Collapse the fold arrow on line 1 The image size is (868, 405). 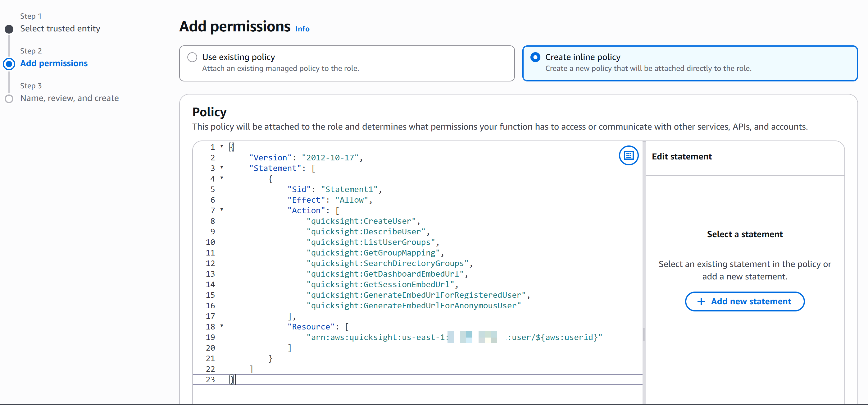coord(222,146)
